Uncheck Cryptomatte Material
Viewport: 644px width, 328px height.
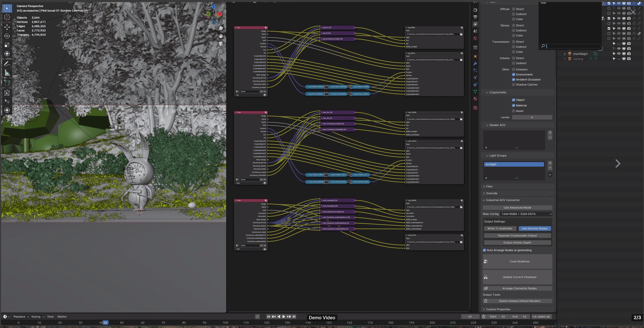tap(513, 106)
